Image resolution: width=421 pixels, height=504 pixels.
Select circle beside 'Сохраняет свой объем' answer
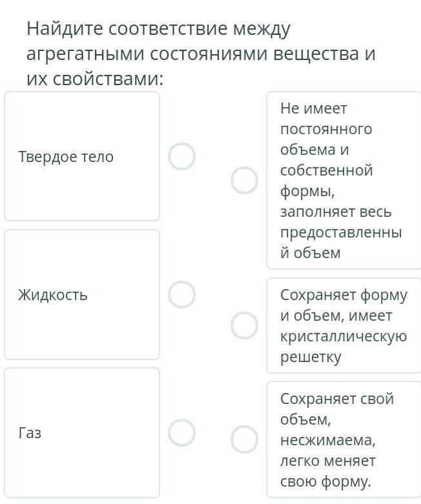pyautogui.click(x=245, y=439)
